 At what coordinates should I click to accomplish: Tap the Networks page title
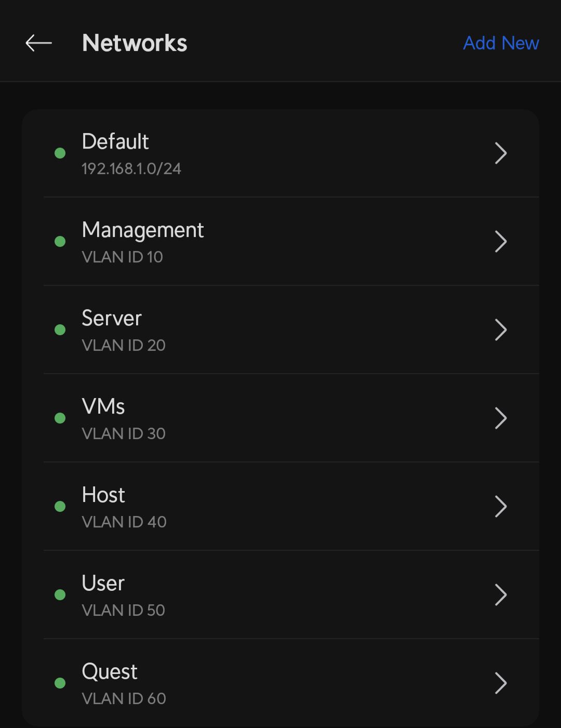pyautogui.click(x=135, y=43)
